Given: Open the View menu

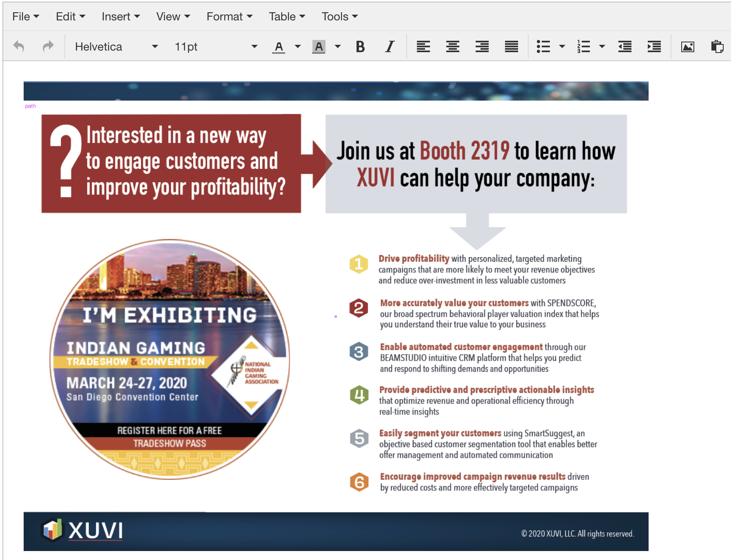Looking at the screenshot, I should 173,17.
